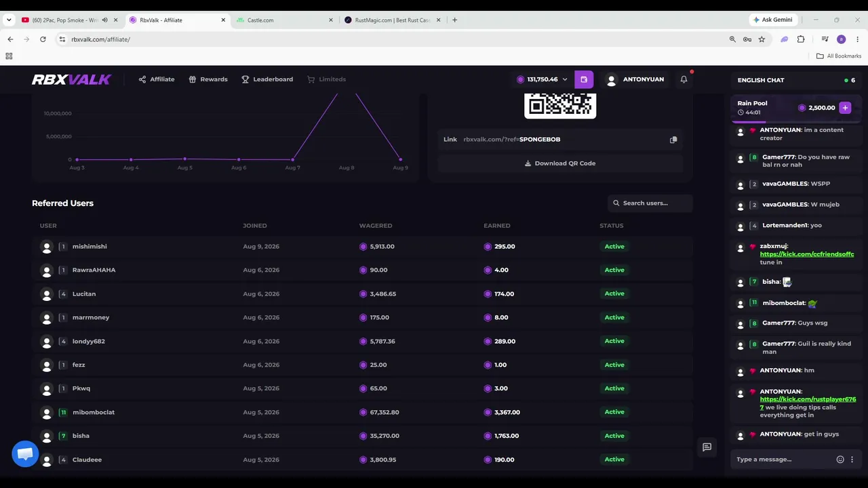Image resolution: width=868 pixels, height=488 pixels.
Task: Click the JOINED column header
Action: (x=255, y=226)
